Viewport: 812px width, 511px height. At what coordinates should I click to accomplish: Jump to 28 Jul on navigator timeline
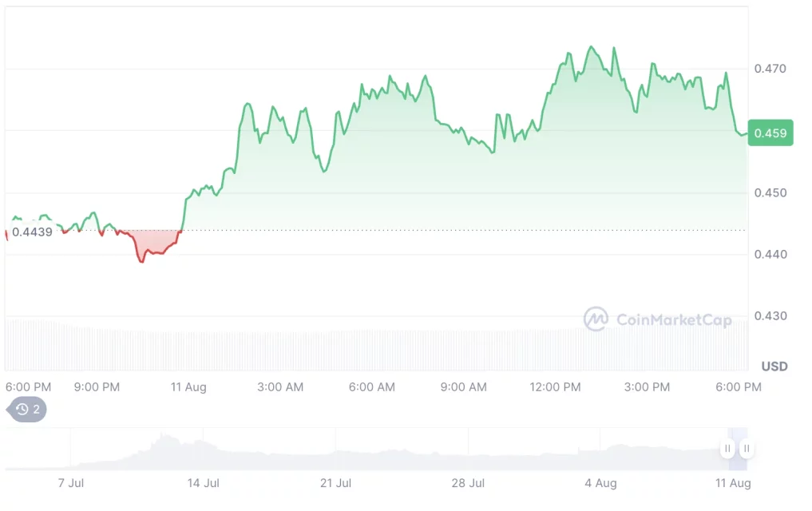point(468,483)
